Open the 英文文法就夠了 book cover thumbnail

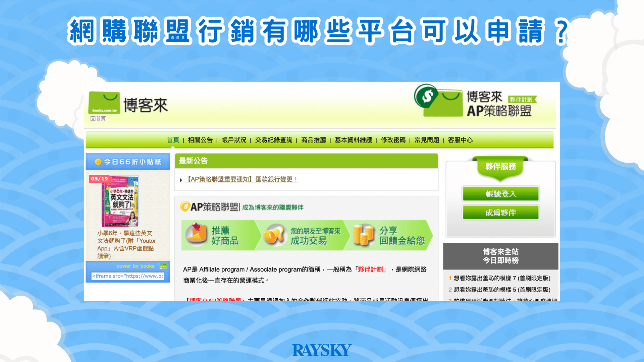pyautogui.click(x=120, y=201)
